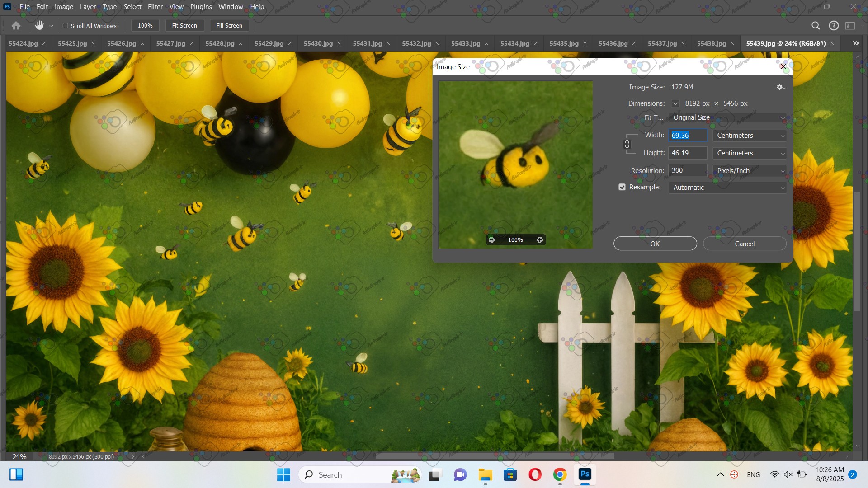Image resolution: width=868 pixels, height=488 pixels.
Task: Open the Search magnifier icon
Action: 816,26
